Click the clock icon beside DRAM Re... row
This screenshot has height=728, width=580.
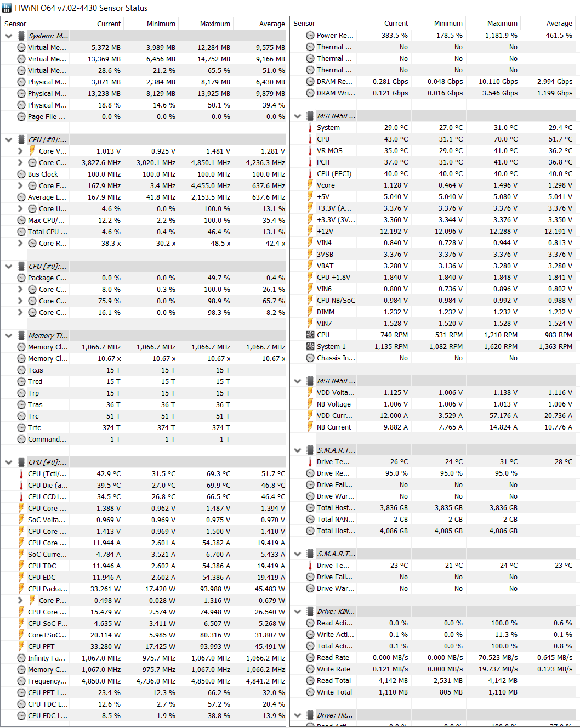click(x=310, y=81)
